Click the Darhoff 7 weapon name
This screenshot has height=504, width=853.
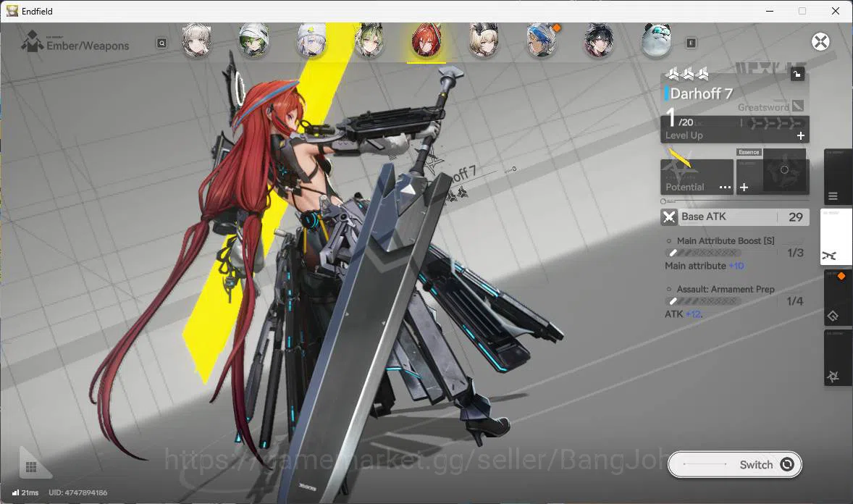(x=701, y=93)
